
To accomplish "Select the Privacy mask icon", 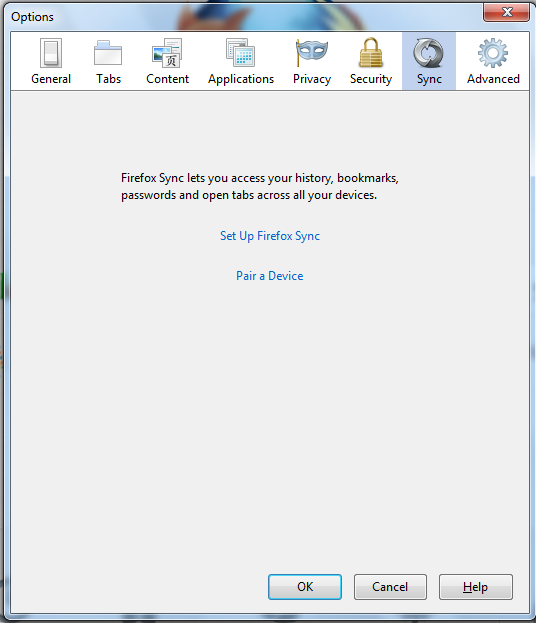I will point(312,52).
